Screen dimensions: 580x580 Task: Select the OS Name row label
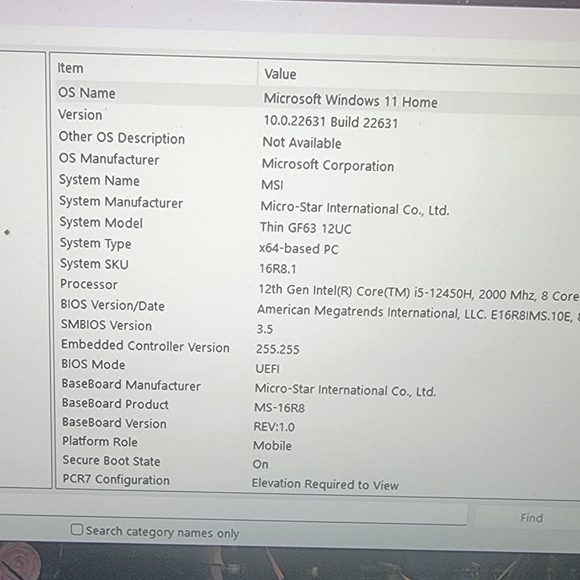pyautogui.click(x=87, y=92)
